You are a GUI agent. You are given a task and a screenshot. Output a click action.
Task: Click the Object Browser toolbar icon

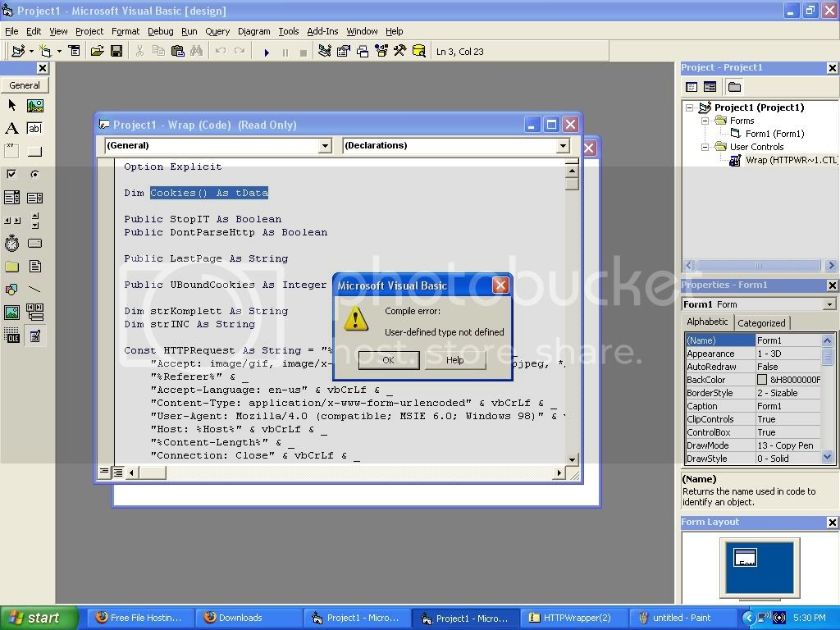381,52
